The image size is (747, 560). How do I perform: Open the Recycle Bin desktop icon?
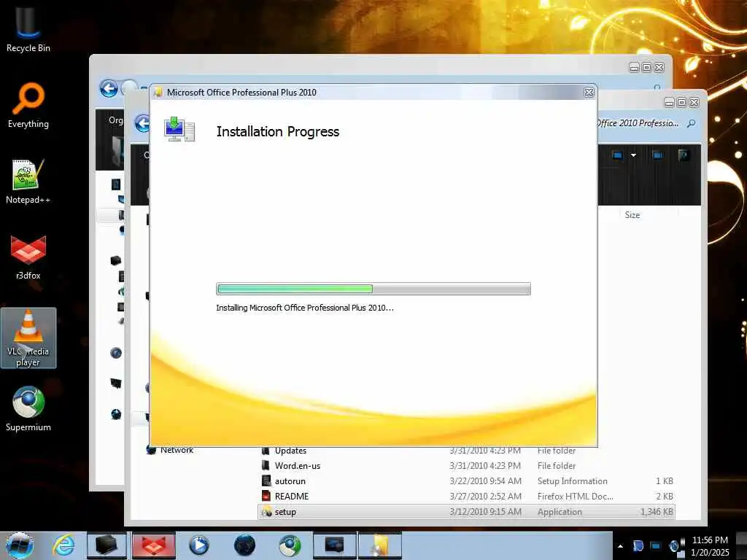28,28
